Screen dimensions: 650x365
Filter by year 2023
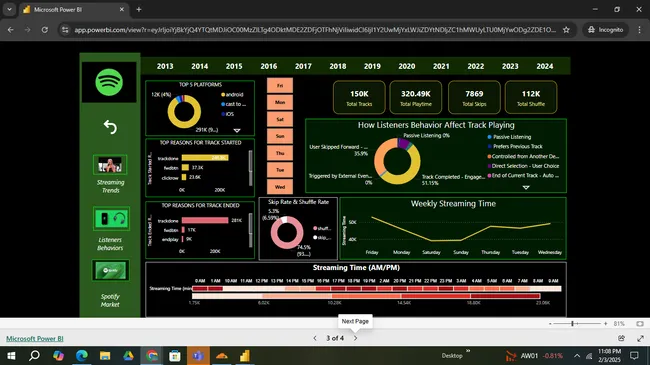tap(510, 66)
